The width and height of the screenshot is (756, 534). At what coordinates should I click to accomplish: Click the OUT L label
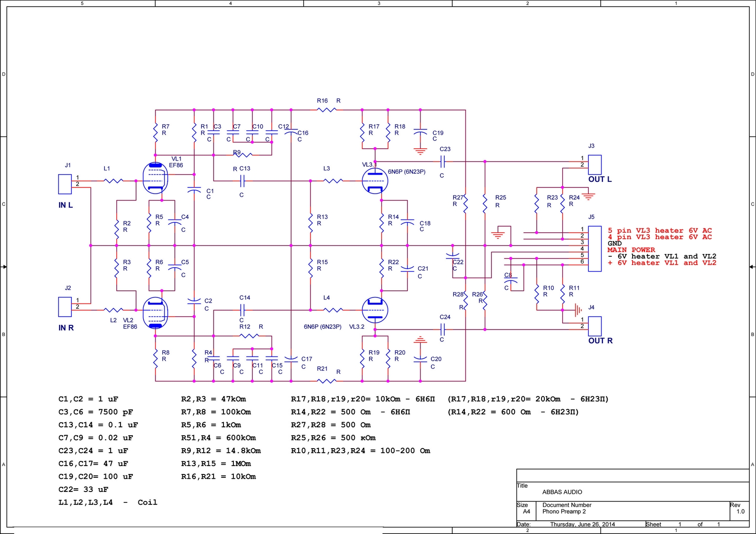pos(600,179)
